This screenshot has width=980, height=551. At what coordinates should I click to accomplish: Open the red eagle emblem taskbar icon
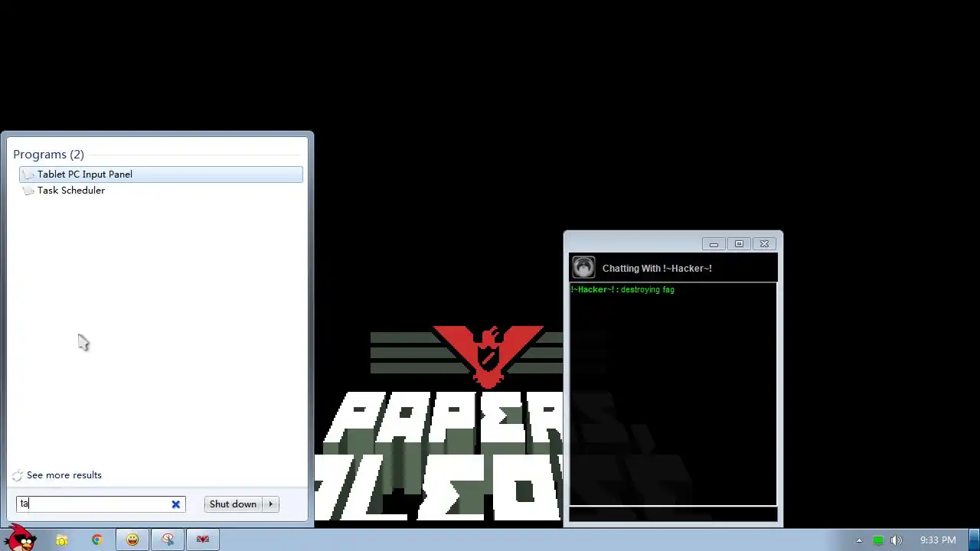[203, 540]
